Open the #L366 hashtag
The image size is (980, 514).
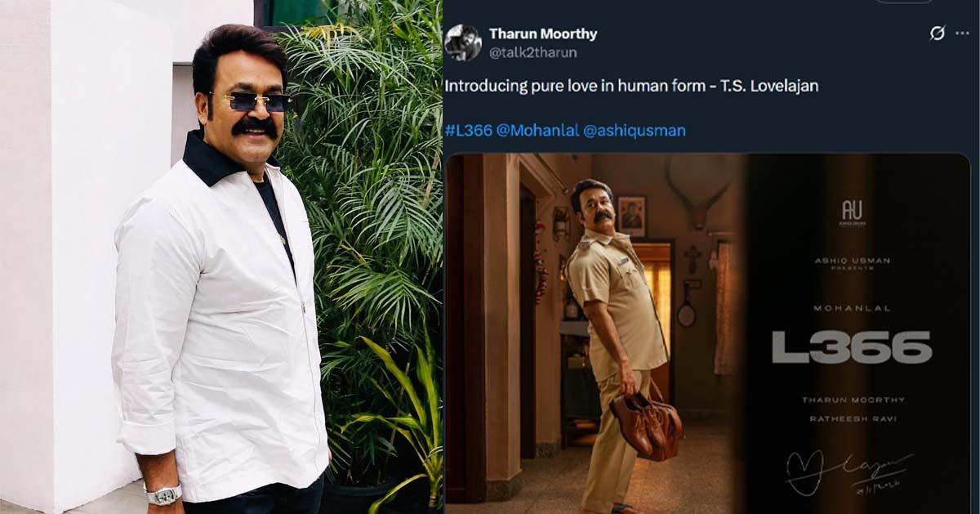[x=469, y=131]
